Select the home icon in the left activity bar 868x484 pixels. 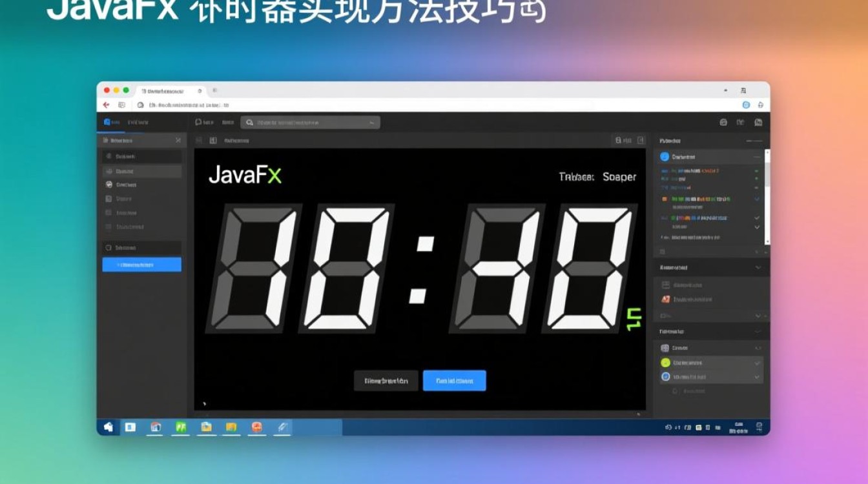[107, 121]
